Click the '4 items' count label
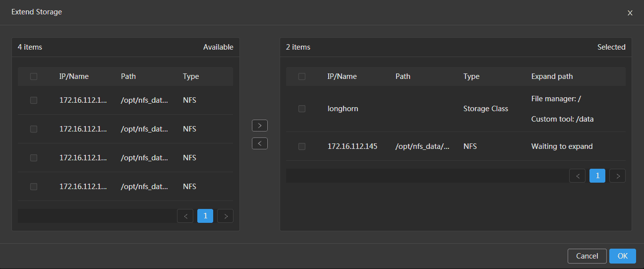This screenshot has height=269, width=644. (x=30, y=47)
